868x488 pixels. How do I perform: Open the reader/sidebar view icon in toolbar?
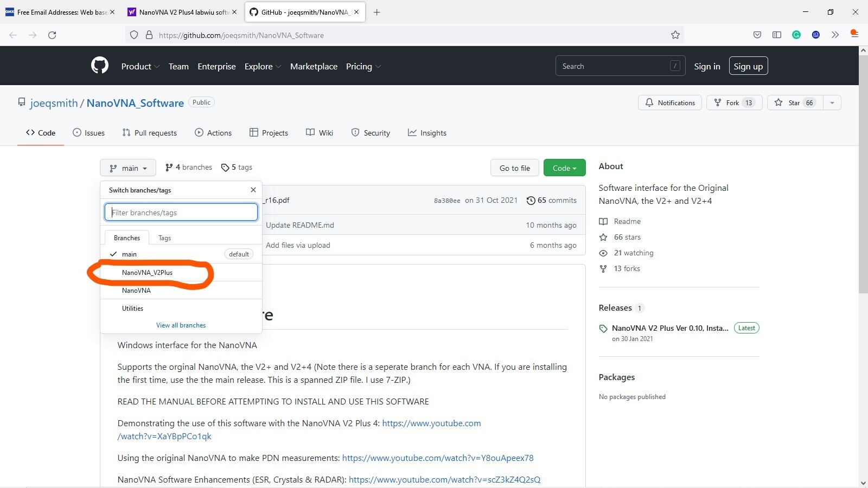[777, 35]
